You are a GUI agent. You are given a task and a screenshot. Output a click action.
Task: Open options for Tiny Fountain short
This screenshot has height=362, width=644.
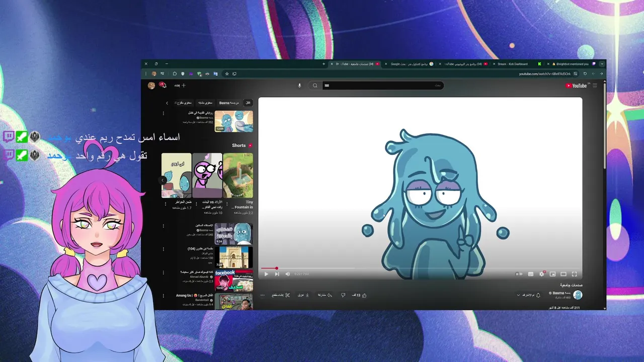tap(227, 204)
